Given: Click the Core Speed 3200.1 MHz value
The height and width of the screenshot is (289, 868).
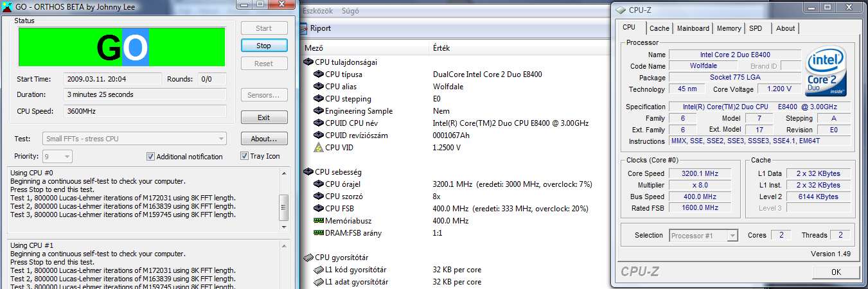Looking at the screenshot, I should click(x=700, y=173).
